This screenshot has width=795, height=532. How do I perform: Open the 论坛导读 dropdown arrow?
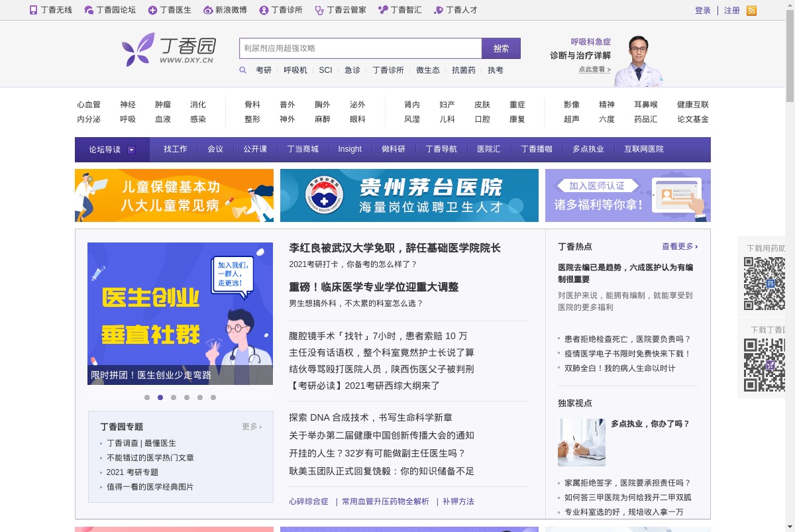[x=131, y=150]
